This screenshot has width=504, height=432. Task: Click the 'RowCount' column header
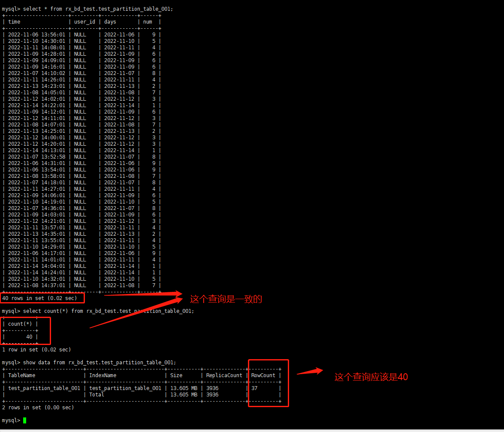pos(263,375)
